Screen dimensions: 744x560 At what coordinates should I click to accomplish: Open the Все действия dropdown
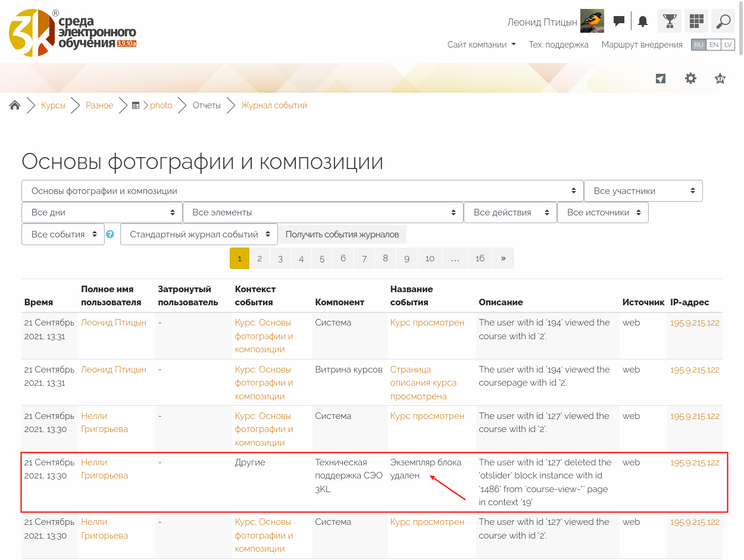point(509,212)
